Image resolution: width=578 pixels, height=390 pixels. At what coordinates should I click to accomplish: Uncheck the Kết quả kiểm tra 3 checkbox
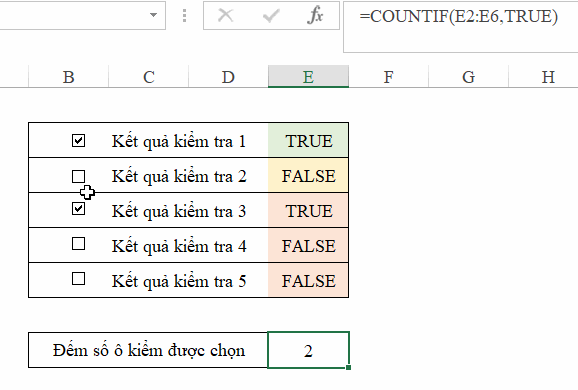79,209
